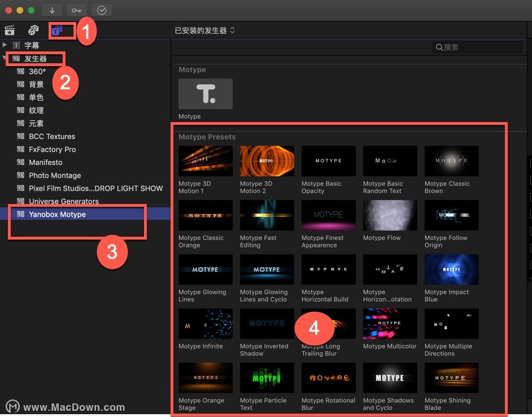532x417 pixels.
Task: Select the 背景 generator category
Action: click(x=85, y=84)
